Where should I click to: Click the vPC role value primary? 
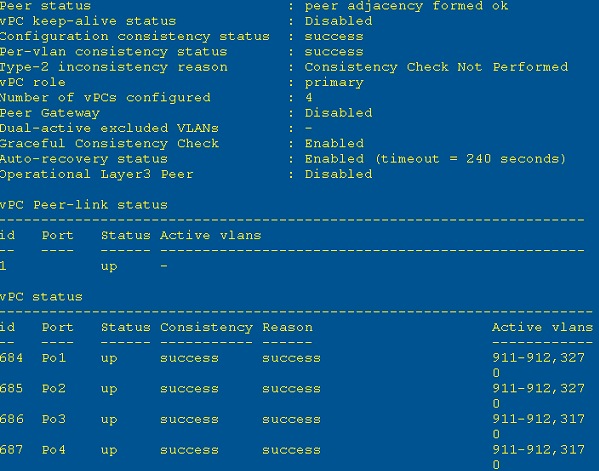click(334, 83)
